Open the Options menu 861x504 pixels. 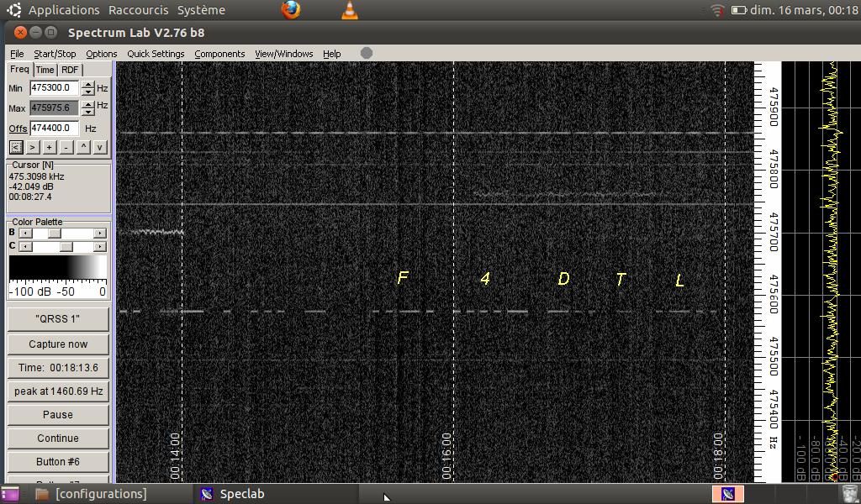pyautogui.click(x=102, y=54)
